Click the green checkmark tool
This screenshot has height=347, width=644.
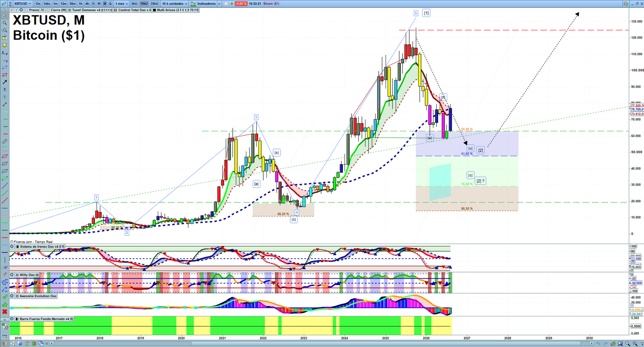[4, 297]
